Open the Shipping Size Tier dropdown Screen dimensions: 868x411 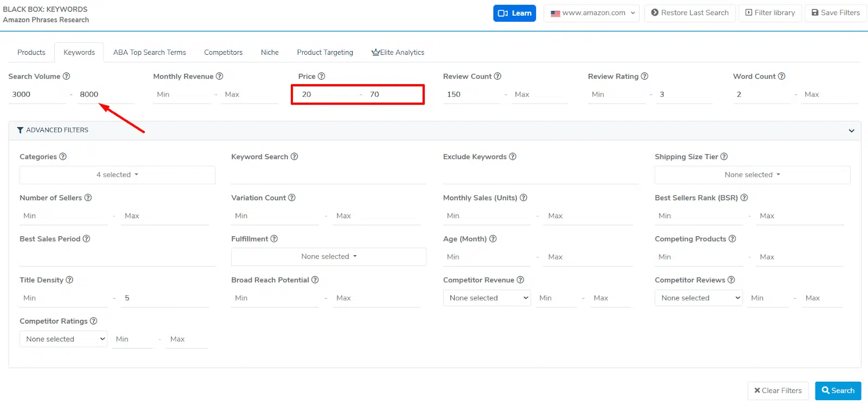752,175
